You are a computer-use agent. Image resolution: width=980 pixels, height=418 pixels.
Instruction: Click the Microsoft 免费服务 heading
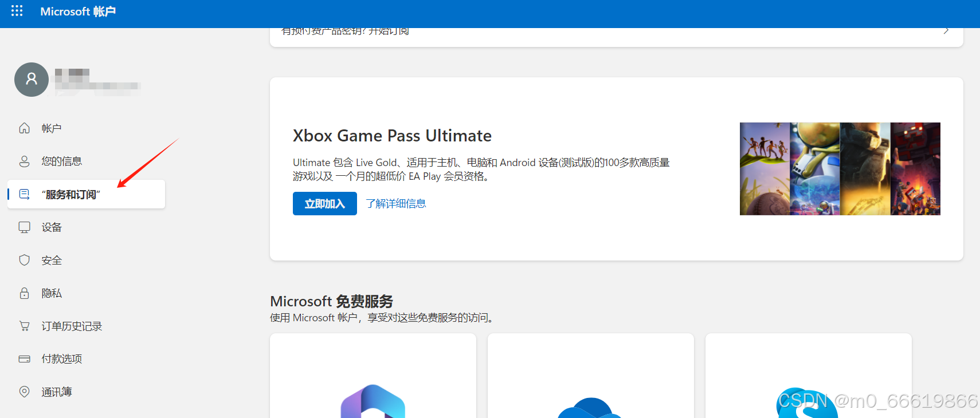[332, 301]
